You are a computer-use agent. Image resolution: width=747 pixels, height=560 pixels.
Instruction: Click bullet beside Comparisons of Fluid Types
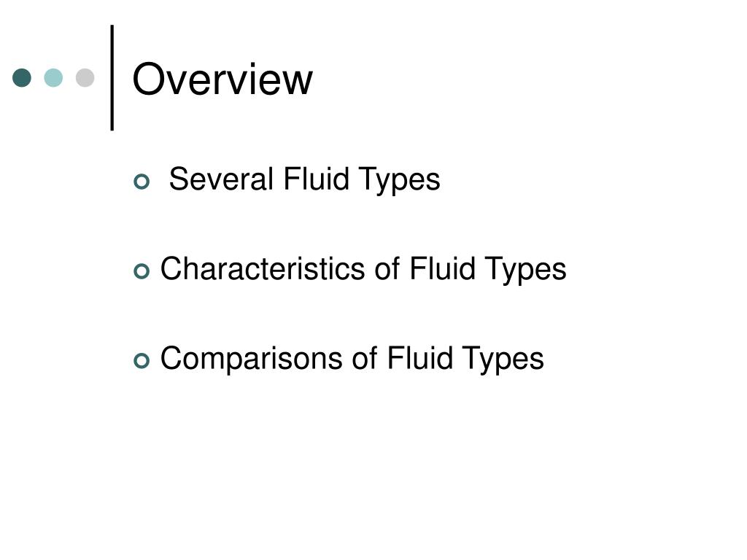pos(142,360)
